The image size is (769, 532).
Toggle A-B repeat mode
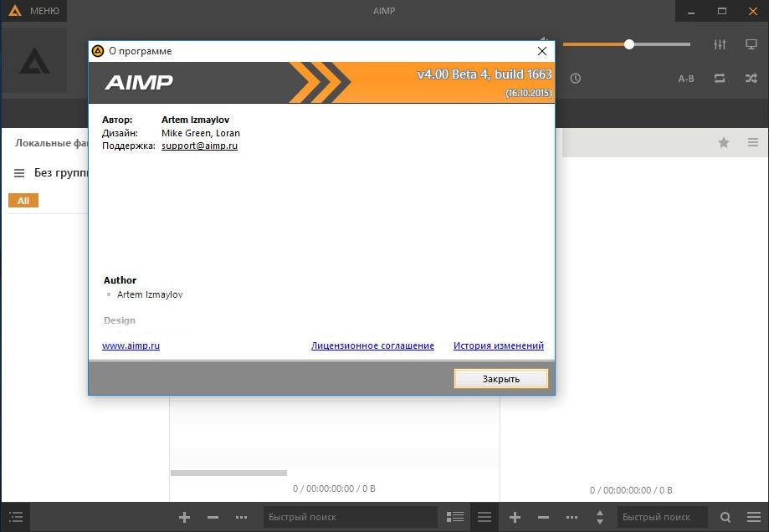(x=686, y=79)
